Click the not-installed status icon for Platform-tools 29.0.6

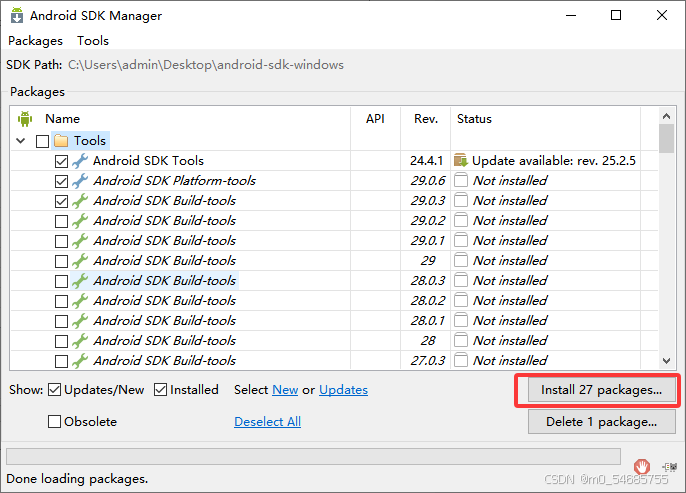point(461,180)
